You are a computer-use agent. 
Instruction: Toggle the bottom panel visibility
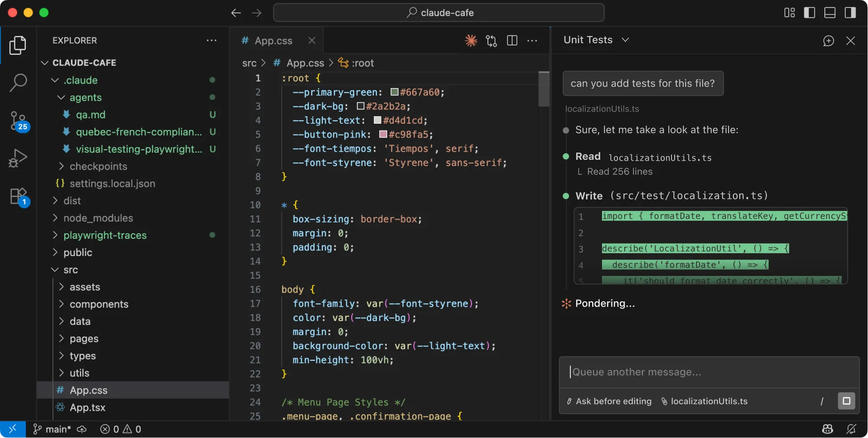coord(830,12)
